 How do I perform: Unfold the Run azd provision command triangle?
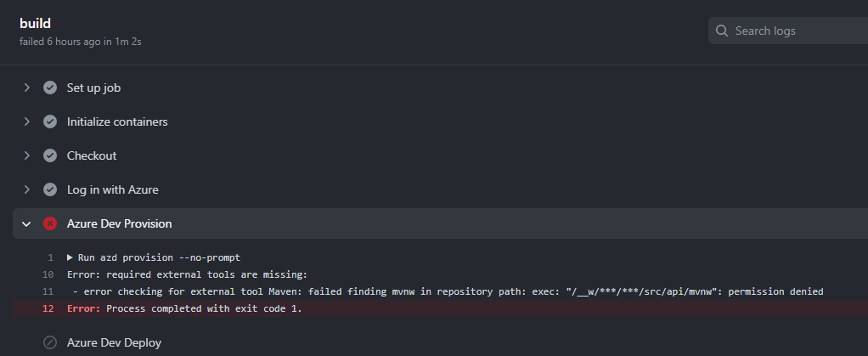(70, 257)
